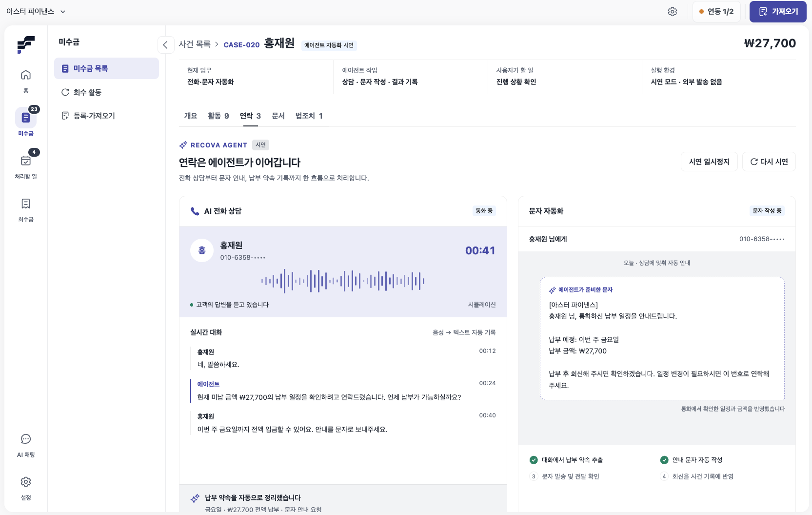
Task: Open the 회수금 sidebar item
Action: click(x=26, y=210)
